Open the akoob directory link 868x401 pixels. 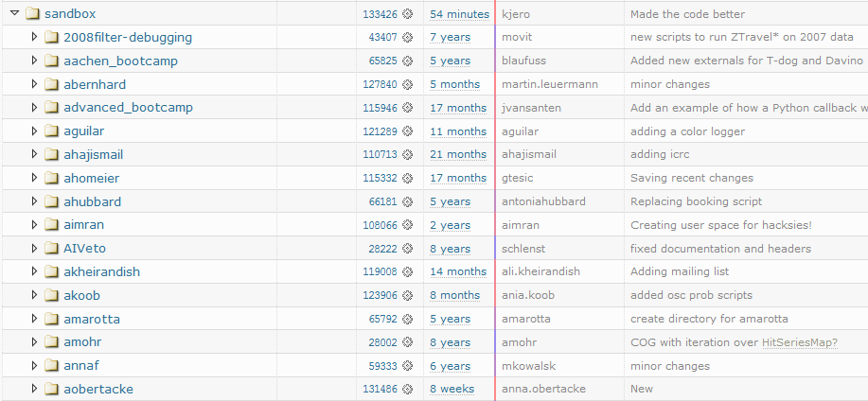pos(82,295)
